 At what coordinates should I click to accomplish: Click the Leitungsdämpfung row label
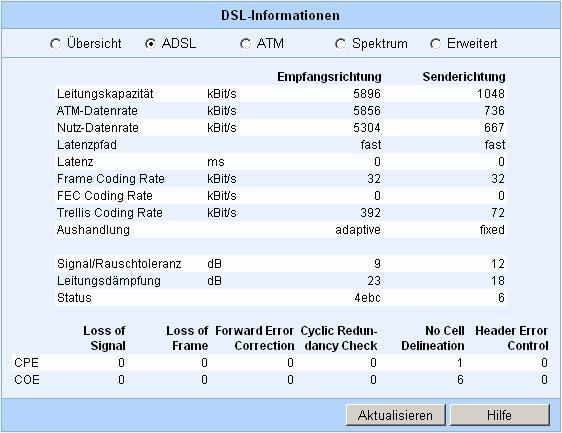(109, 281)
